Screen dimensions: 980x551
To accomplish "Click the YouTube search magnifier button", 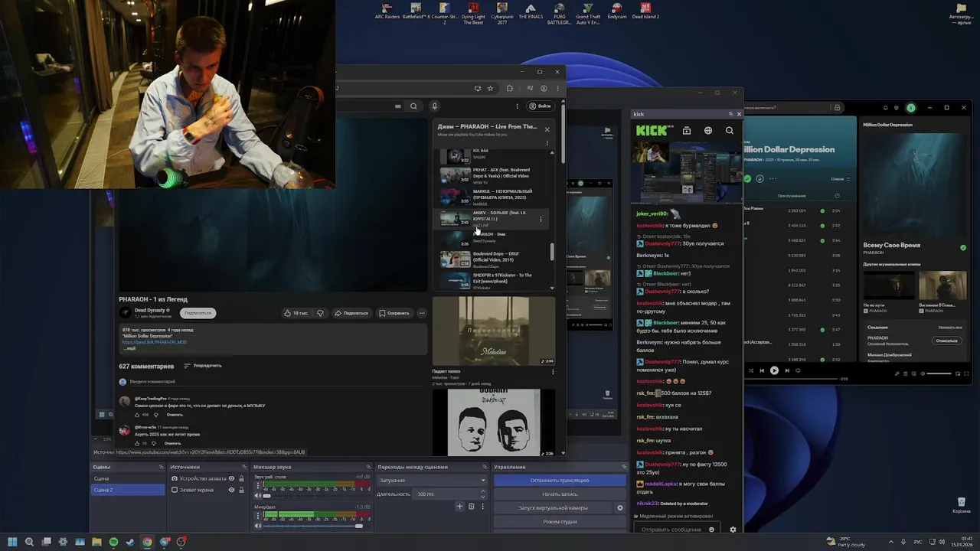I will 413,106.
